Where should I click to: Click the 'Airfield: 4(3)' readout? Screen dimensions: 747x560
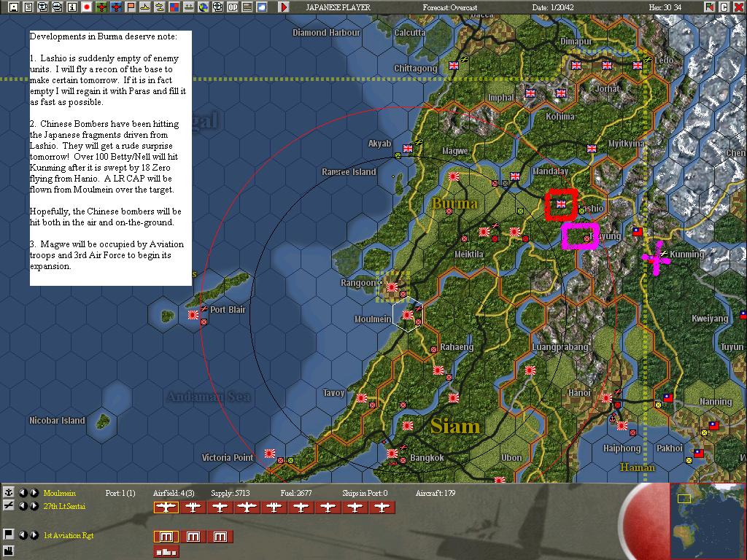point(174,493)
